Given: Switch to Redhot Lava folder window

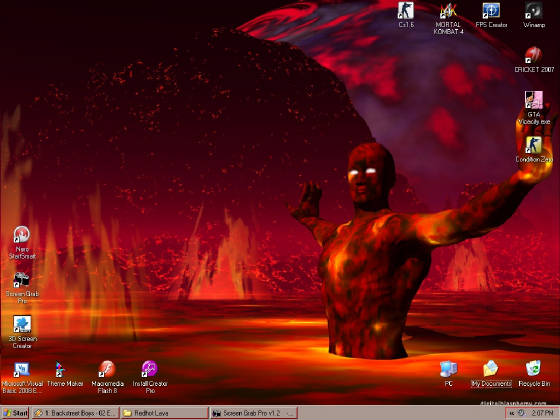Looking at the screenshot, I should [164, 413].
